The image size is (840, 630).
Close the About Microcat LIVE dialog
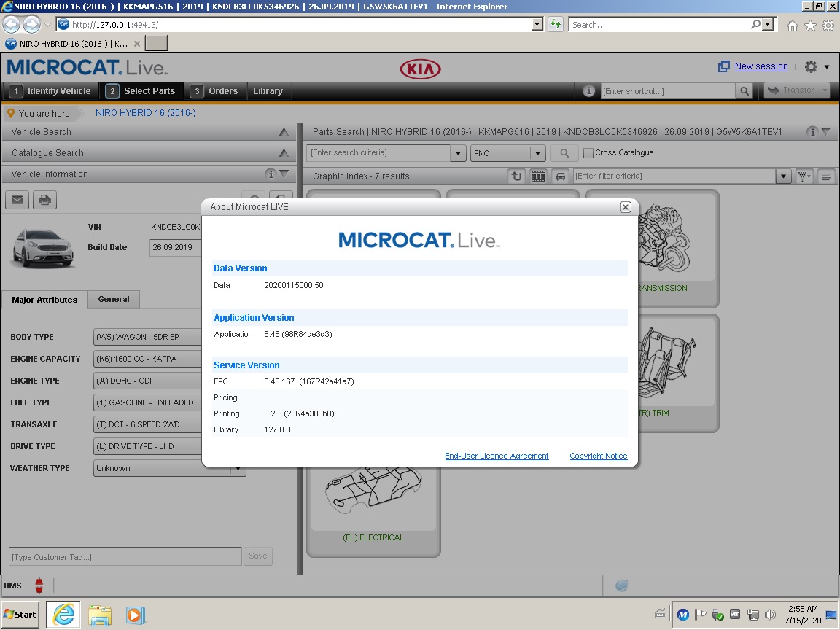tap(625, 207)
